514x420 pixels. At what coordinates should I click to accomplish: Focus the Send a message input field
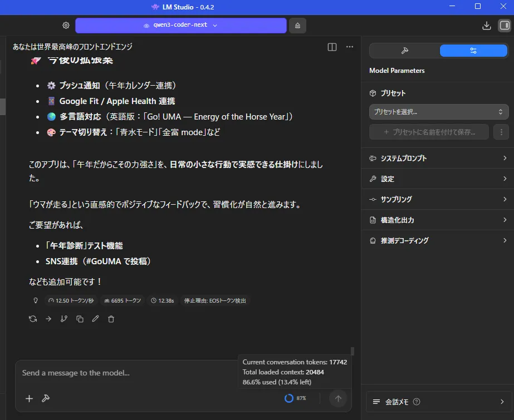pos(128,373)
